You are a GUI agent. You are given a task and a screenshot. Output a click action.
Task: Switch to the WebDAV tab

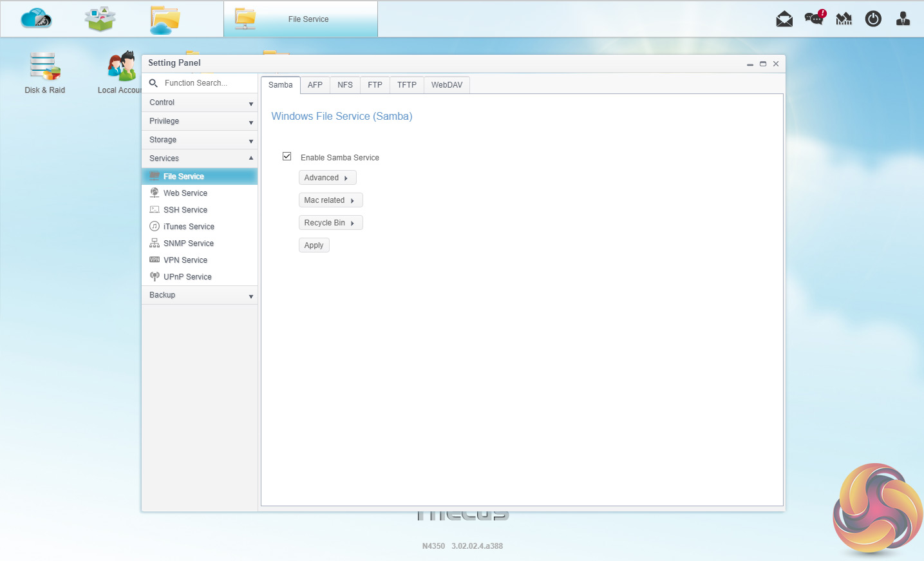447,85
